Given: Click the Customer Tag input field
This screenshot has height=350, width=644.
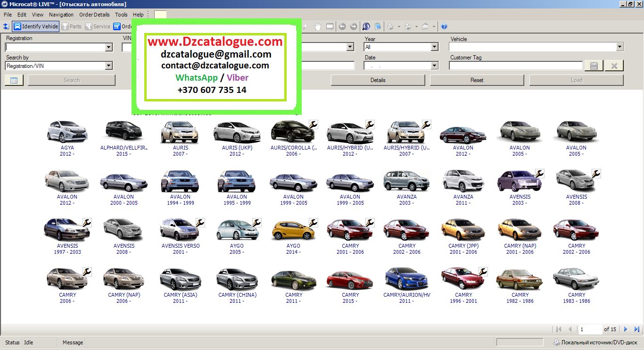Looking at the screenshot, I should 516,66.
